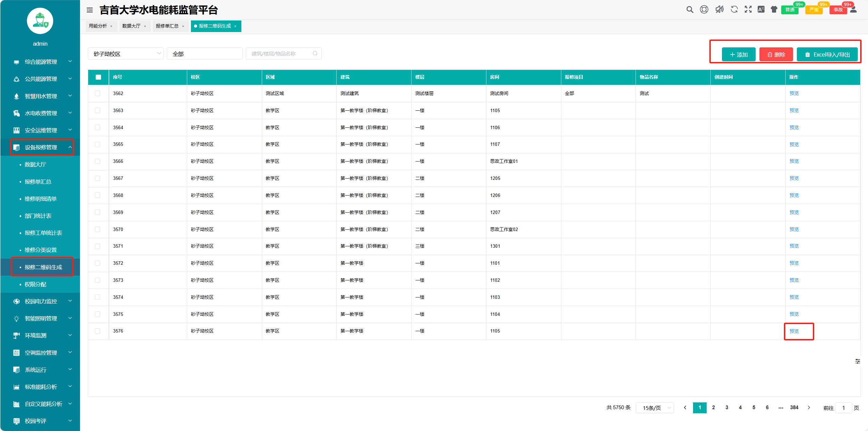The image size is (868, 431).
Task: Expand the 校园电力监控 sidebar menu
Action: [x=41, y=301]
